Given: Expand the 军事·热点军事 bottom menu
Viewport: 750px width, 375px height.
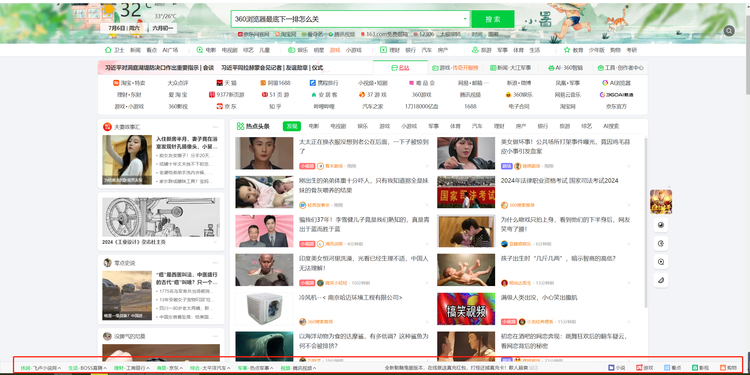Looking at the screenshot, I should click(256, 368).
